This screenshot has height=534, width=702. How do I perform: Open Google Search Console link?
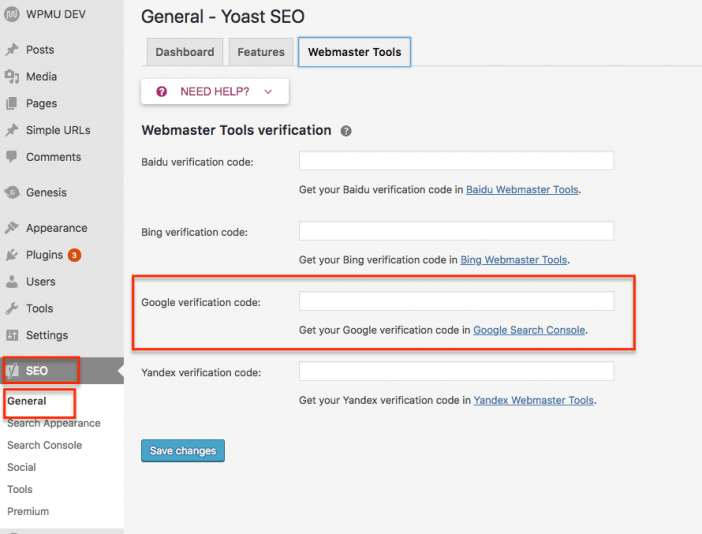(529, 330)
